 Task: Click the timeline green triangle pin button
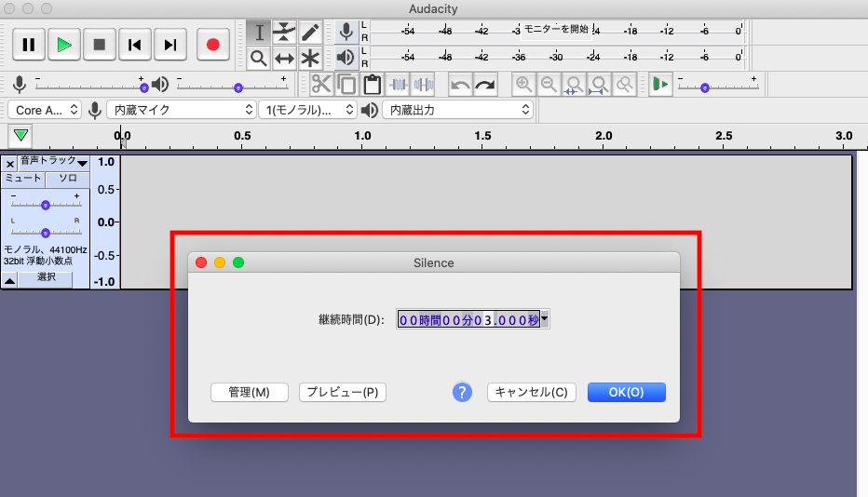21,136
